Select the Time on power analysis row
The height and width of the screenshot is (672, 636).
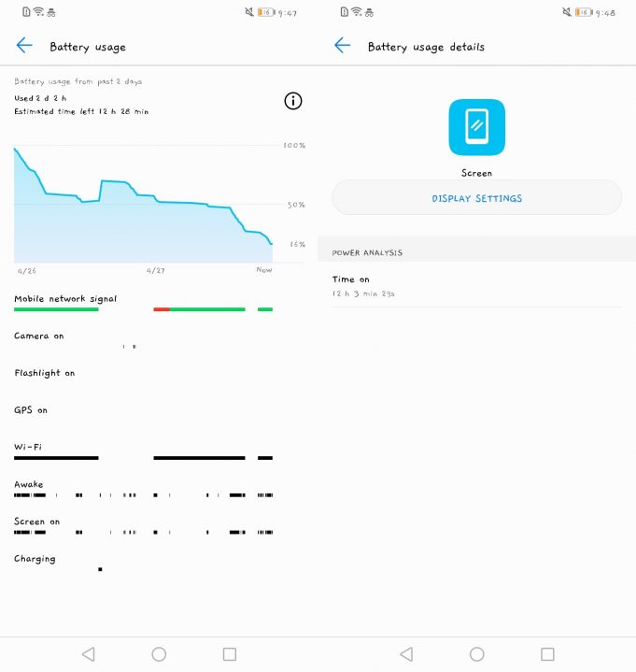pos(476,286)
